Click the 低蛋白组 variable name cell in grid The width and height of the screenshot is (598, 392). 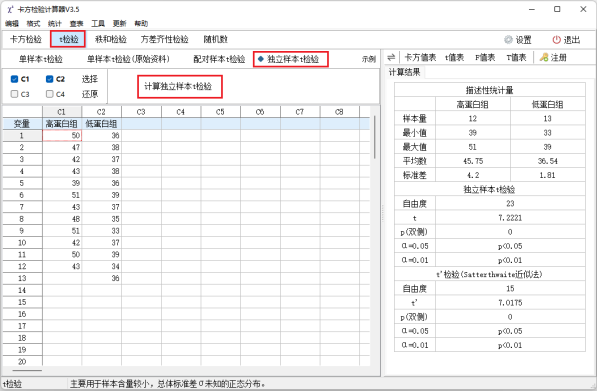click(101, 124)
